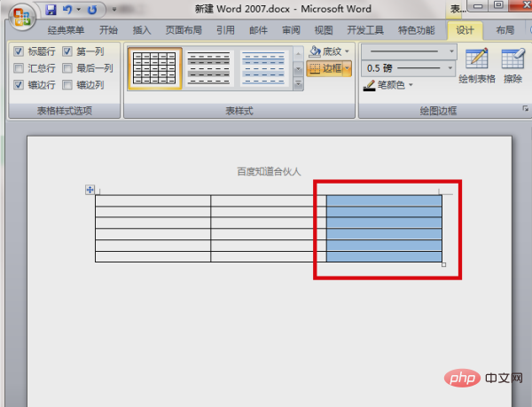Enable the 汇总行 total row checkbox

tap(19, 68)
